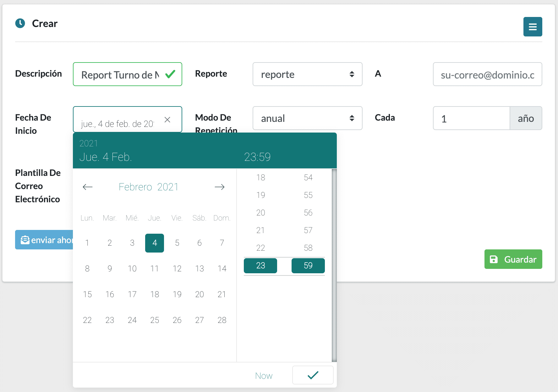Image resolution: width=558 pixels, height=392 pixels.
Task: Choose minute 58 in time list
Action: point(308,248)
